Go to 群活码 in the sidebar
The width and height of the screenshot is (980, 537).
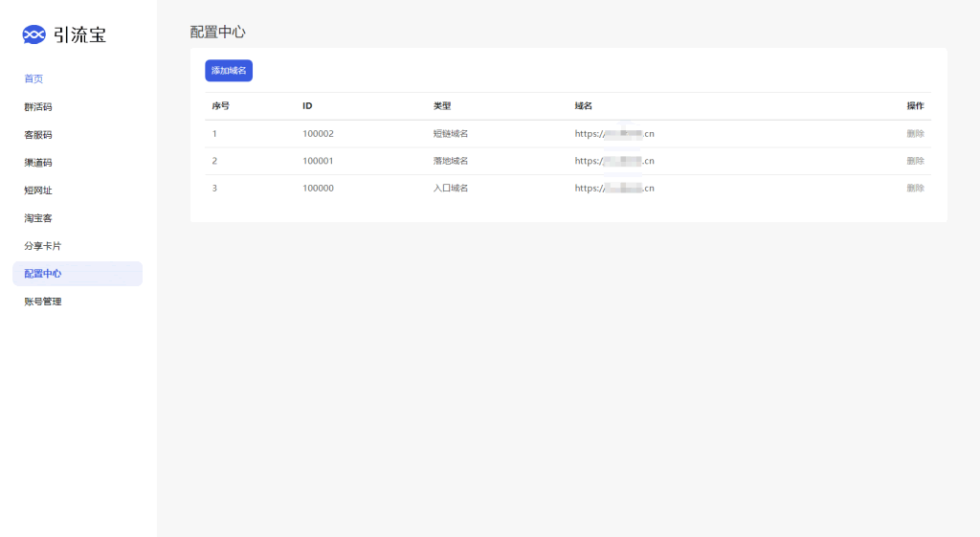[x=38, y=106]
